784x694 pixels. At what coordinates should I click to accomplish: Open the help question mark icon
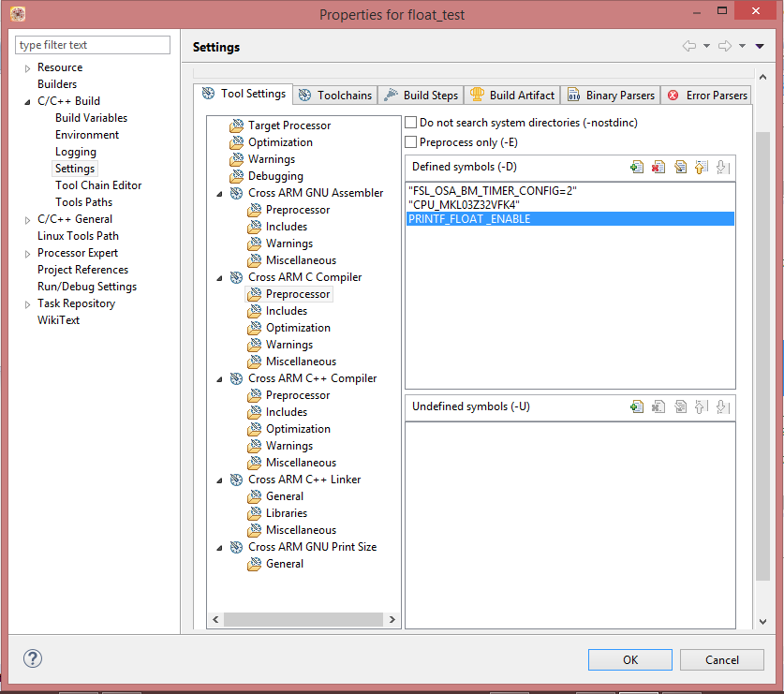tap(33, 658)
